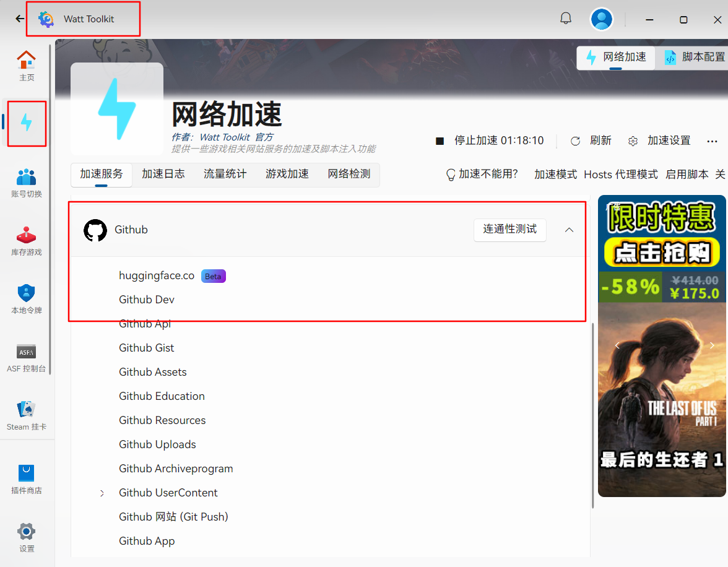The height and width of the screenshot is (567, 728).
Task: Select the 流量统计 tab
Action: click(225, 174)
